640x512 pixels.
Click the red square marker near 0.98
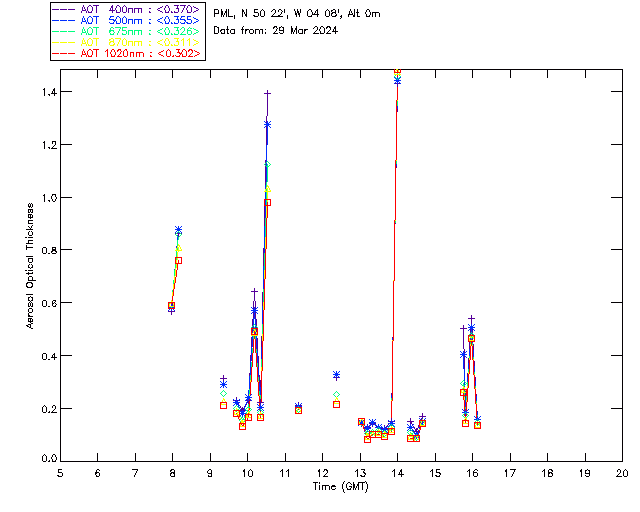click(267, 203)
